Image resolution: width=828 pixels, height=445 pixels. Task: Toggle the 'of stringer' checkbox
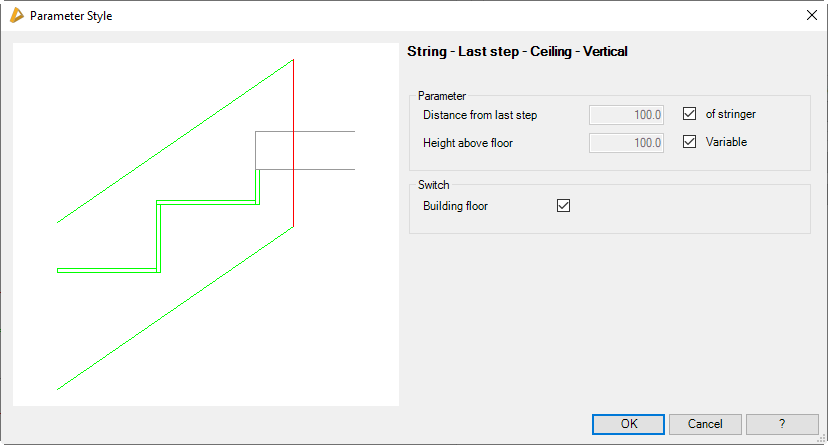tap(689, 114)
